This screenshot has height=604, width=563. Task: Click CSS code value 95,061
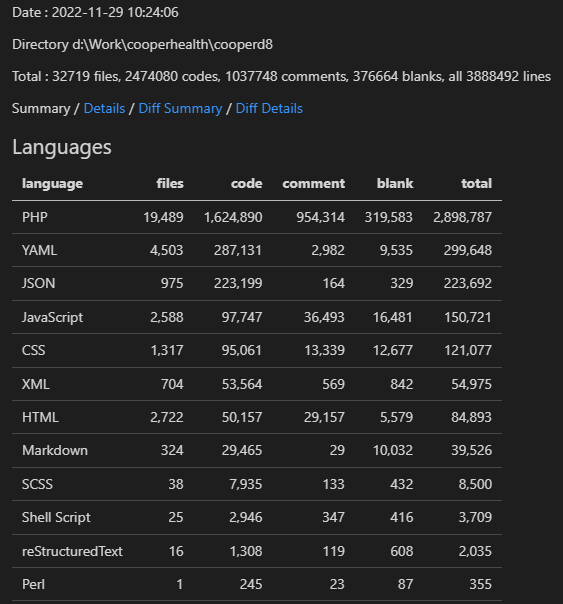pos(242,351)
